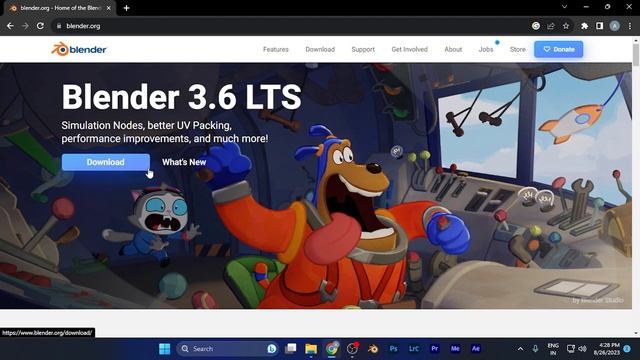
Task: Click the taskbar Search box
Action: pyautogui.click(x=228, y=349)
